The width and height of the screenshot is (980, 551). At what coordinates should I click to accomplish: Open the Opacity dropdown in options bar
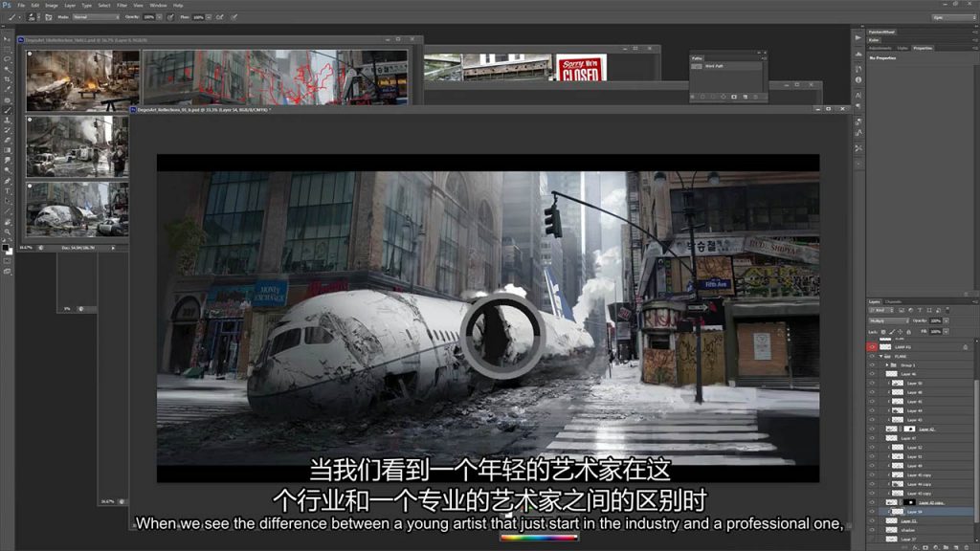(160, 17)
